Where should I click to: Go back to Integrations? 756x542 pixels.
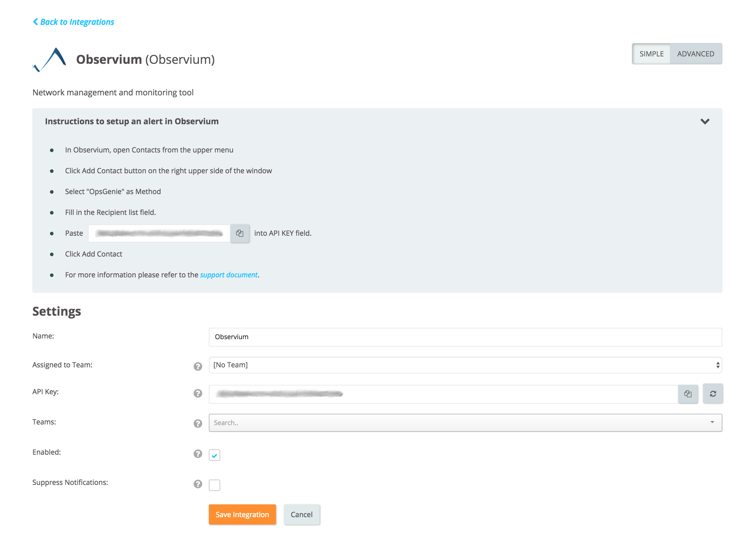click(74, 22)
